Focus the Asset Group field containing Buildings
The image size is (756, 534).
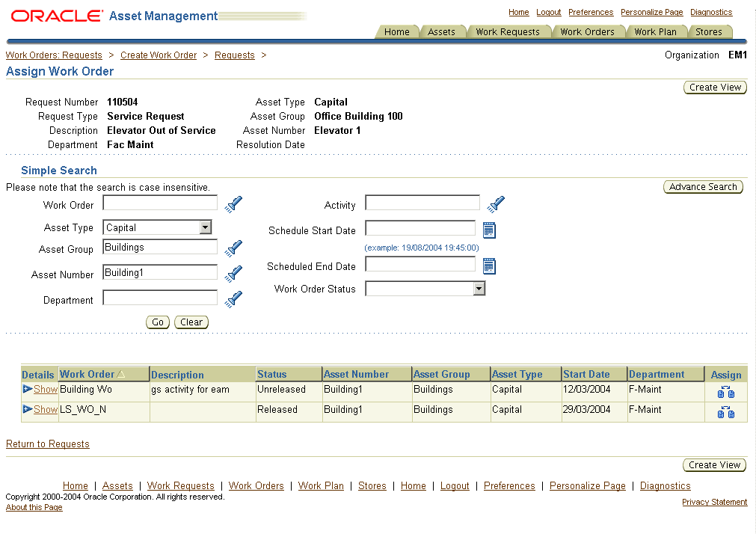coord(160,247)
